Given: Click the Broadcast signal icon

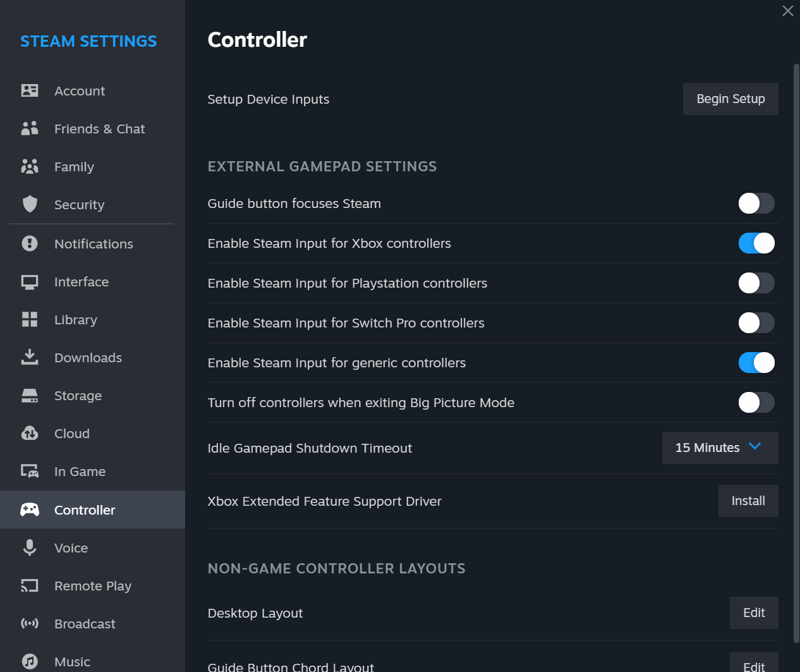Looking at the screenshot, I should [x=30, y=623].
